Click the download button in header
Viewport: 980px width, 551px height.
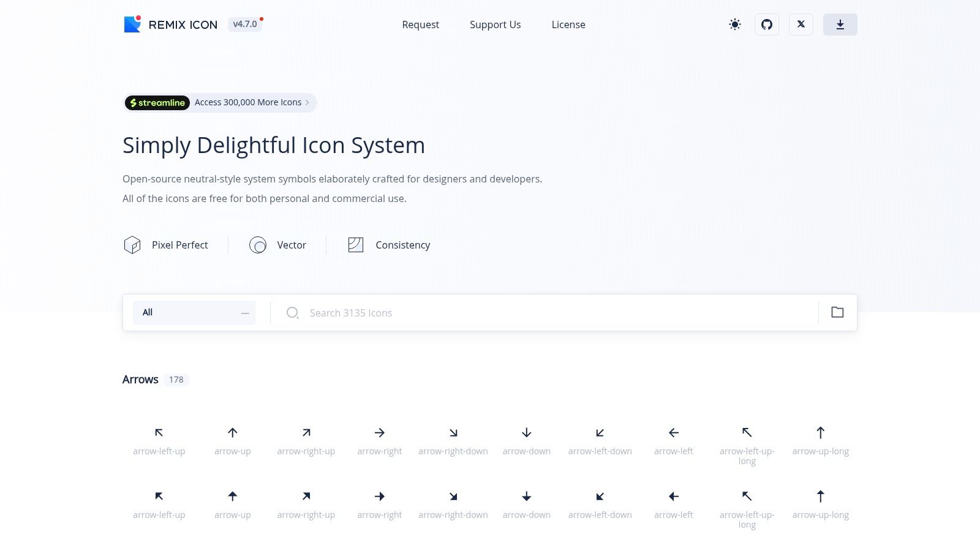(840, 24)
